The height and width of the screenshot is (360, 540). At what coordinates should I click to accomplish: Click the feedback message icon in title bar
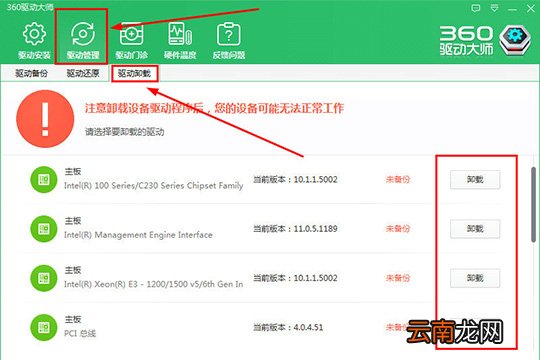click(x=476, y=8)
